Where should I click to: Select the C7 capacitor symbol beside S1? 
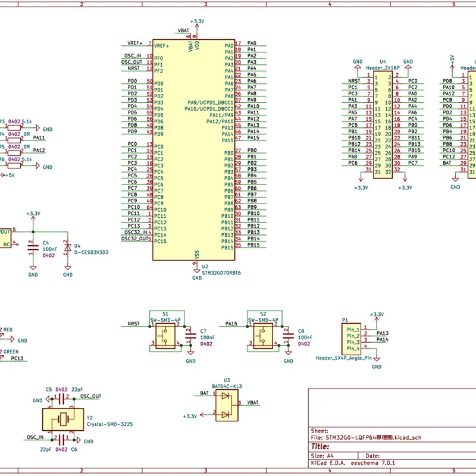(x=190, y=336)
